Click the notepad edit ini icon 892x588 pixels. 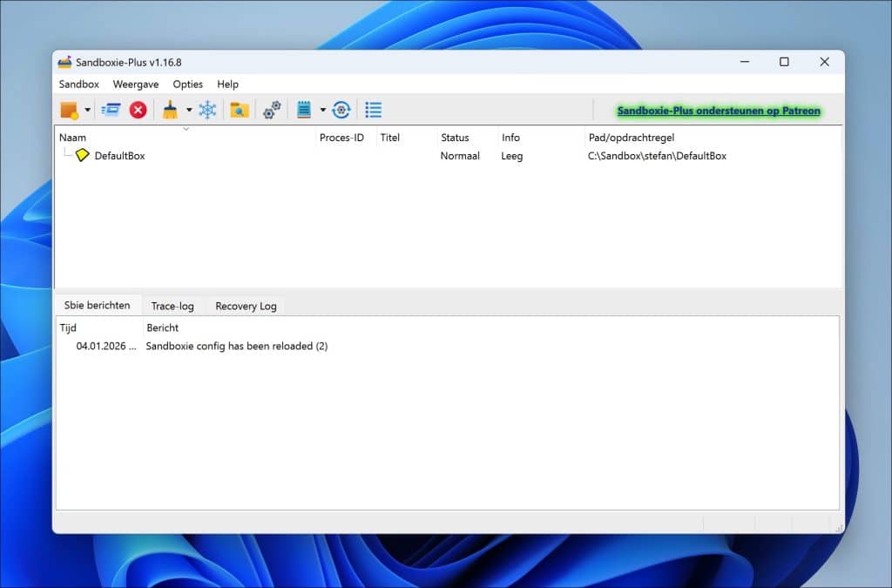pyautogui.click(x=304, y=110)
